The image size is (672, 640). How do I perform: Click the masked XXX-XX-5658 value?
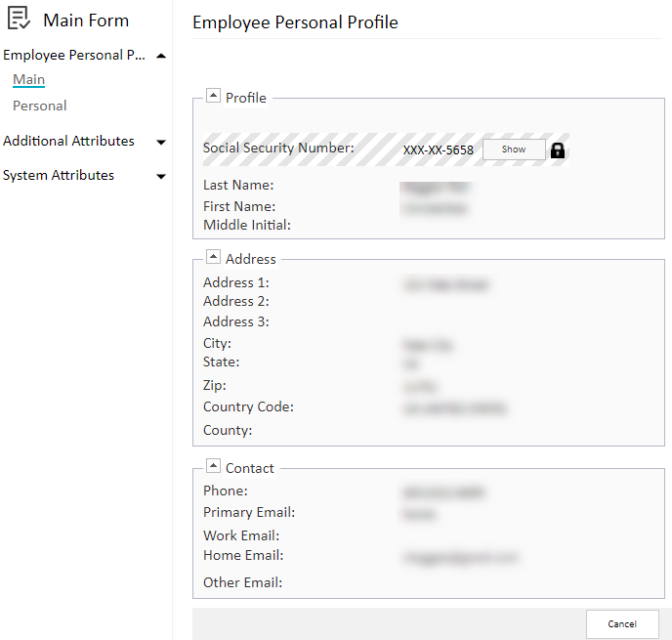[x=438, y=149]
